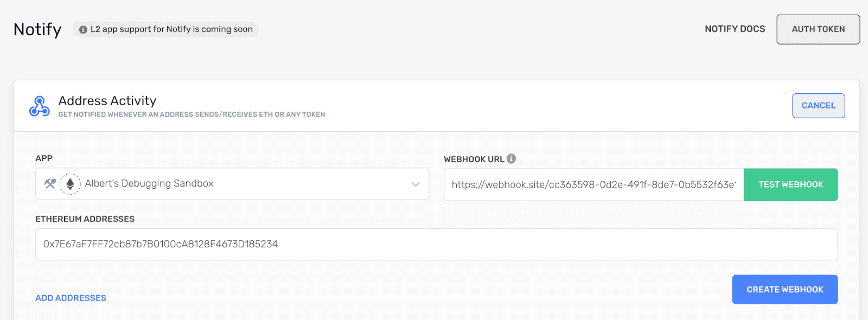Click the hammer and wrench tools icon
This screenshot has height=320, width=868.
(x=50, y=184)
